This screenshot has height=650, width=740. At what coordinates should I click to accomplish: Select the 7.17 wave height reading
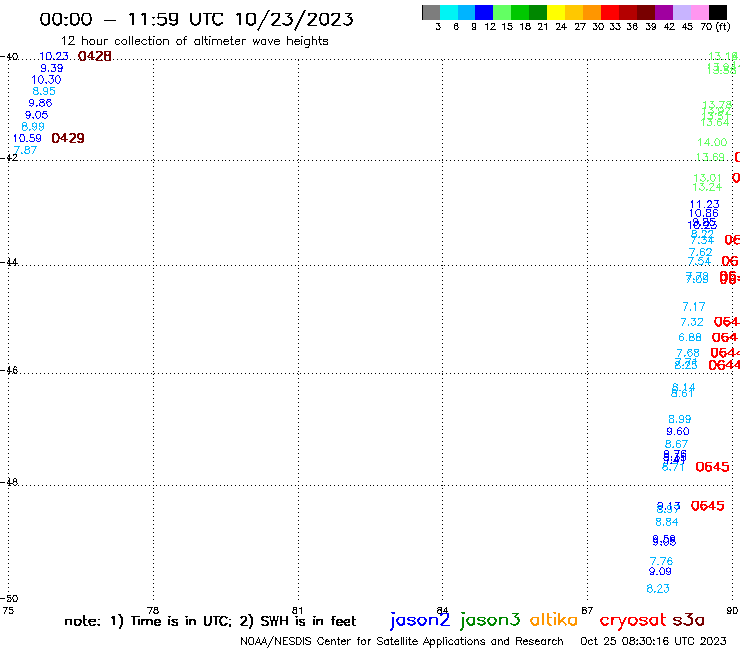point(694,307)
